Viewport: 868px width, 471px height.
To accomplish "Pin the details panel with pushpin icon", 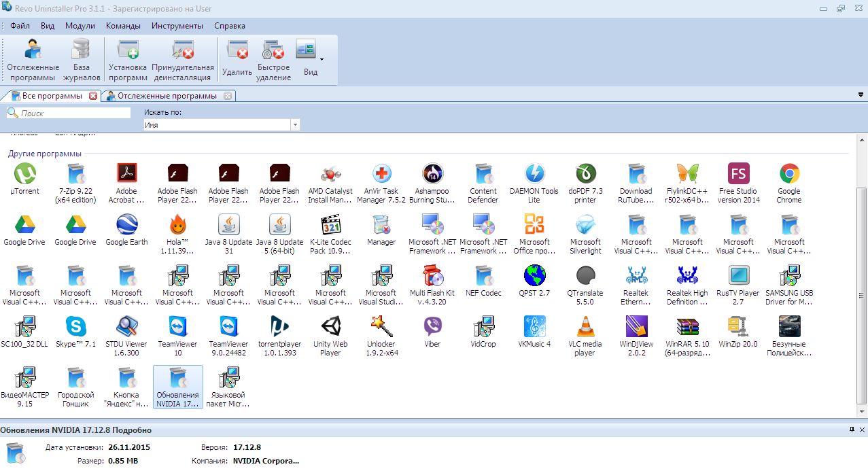I will 852,430.
